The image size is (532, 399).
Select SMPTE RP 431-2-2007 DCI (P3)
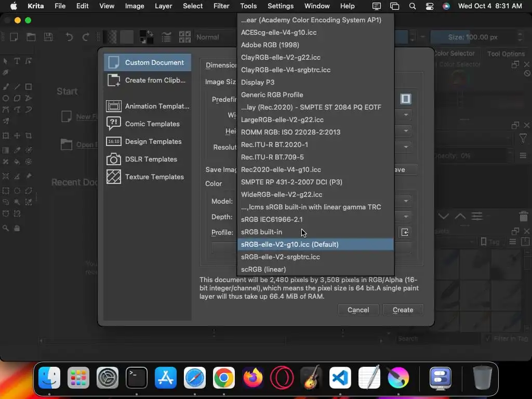coord(315,182)
